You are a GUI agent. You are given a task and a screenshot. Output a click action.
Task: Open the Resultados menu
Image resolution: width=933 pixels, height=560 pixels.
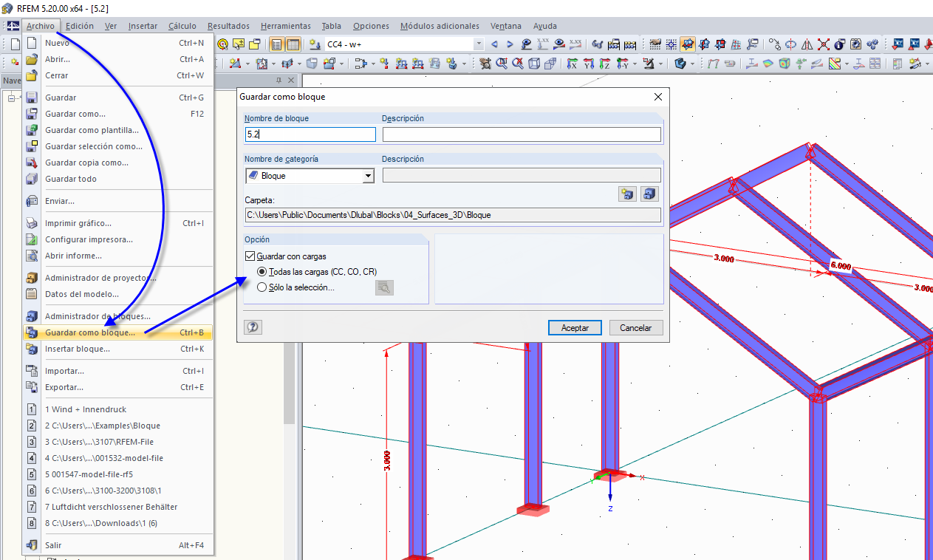pos(228,26)
